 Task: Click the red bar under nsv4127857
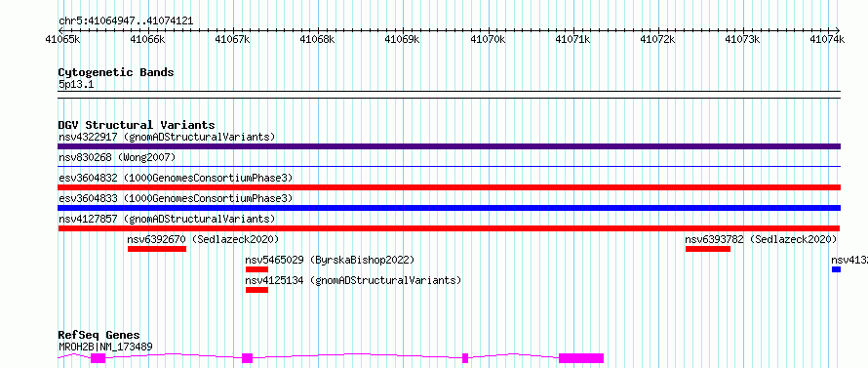tap(449, 228)
